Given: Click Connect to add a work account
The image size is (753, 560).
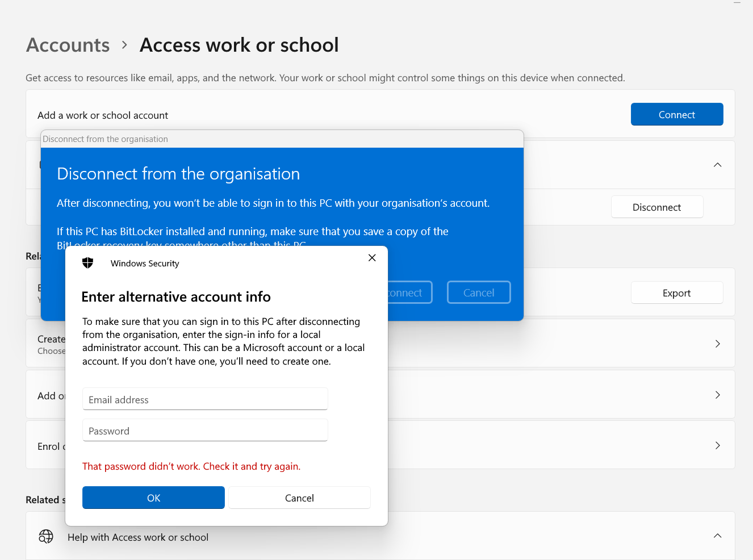Looking at the screenshot, I should pyautogui.click(x=677, y=114).
